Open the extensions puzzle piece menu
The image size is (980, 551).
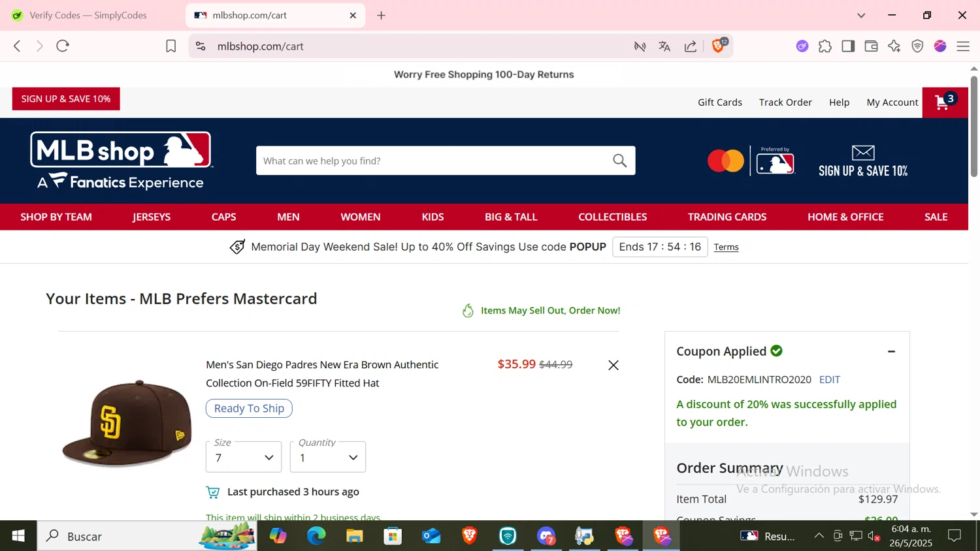[825, 46]
